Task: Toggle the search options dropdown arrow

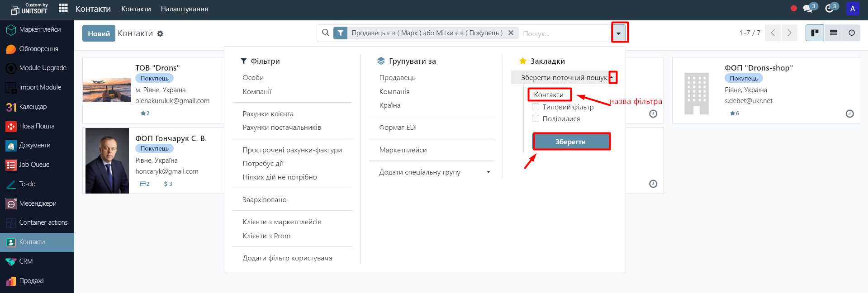Action: pos(619,33)
